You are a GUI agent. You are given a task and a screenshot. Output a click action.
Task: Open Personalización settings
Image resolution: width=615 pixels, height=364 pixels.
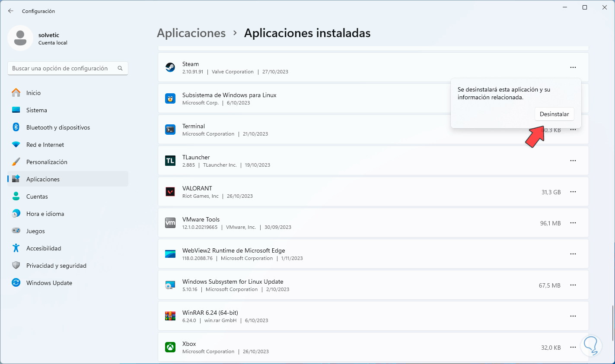click(x=68, y=162)
